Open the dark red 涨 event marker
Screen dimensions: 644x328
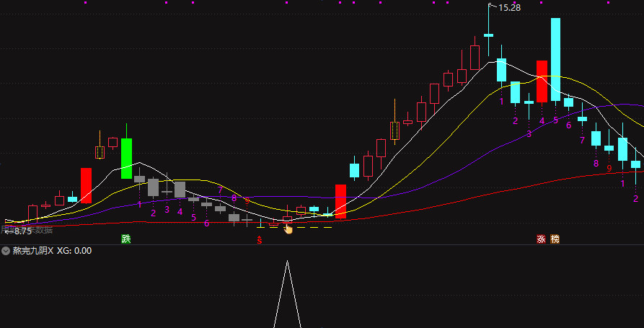tap(542, 239)
